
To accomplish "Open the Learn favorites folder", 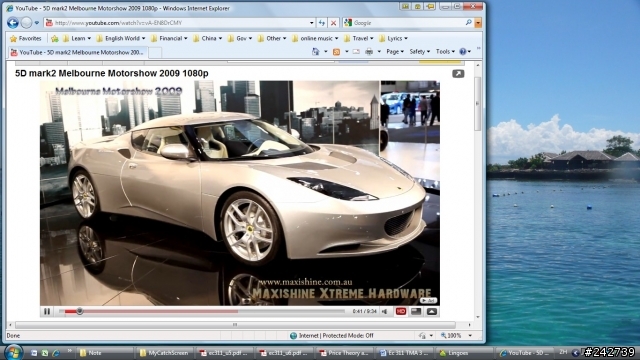I will [77, 38].
